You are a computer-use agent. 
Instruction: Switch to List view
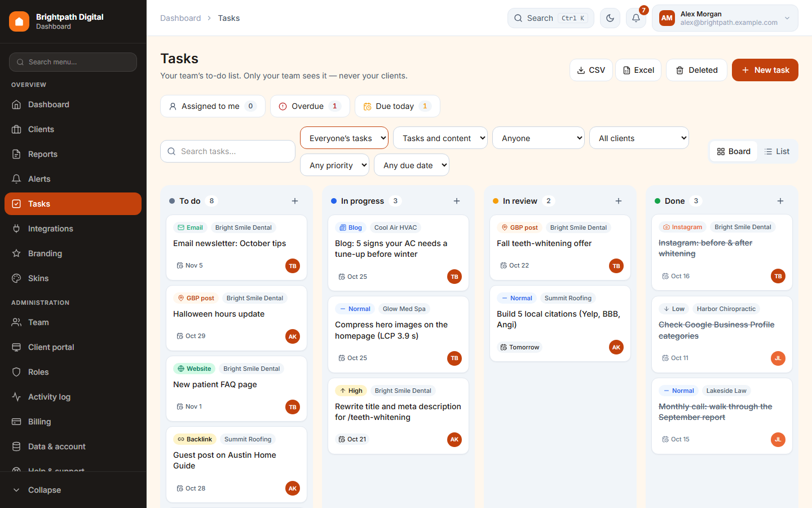tap(777, 151)
